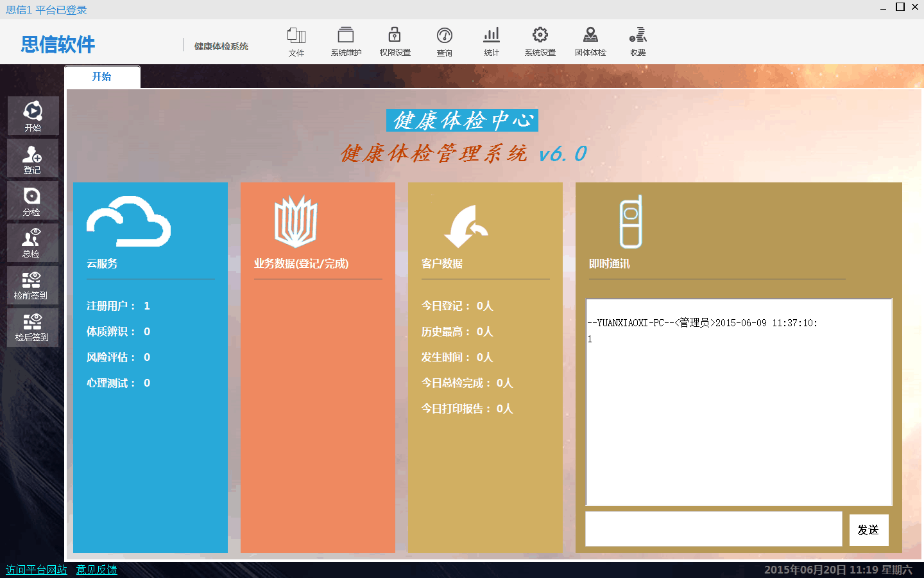The image size is (924, 578).
Task: Switch to the 开始 tab
Action: pyautogui.click(x=102, y=77)
